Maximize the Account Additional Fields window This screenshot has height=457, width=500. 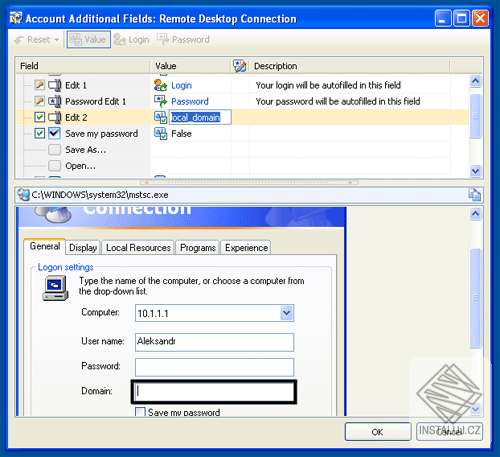(462, 18)
